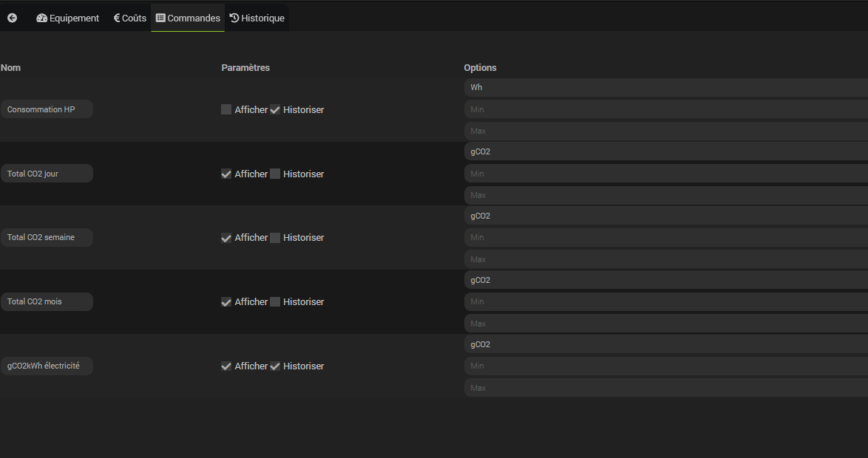
Task: Enable Historiser for Total CO2 semaine
Action: click(x=275, y=238)
